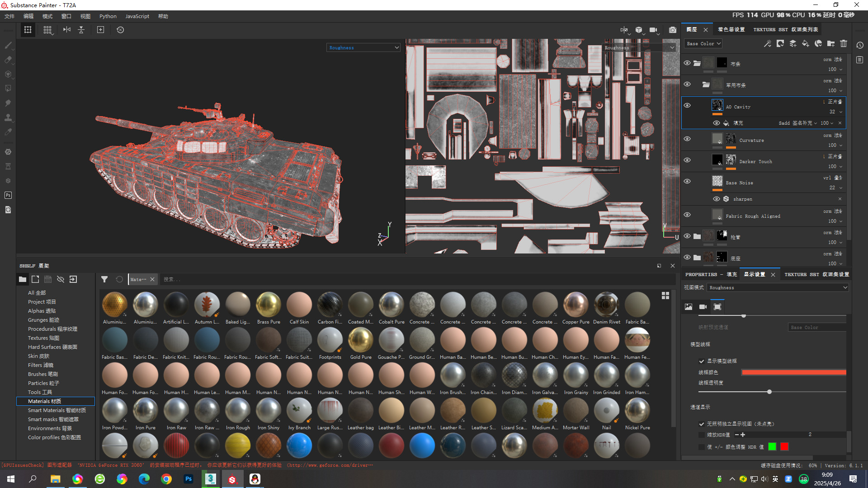
Task: Hide the AO Cavity layer
Action: pyautogui.click(x=687, y=105)
